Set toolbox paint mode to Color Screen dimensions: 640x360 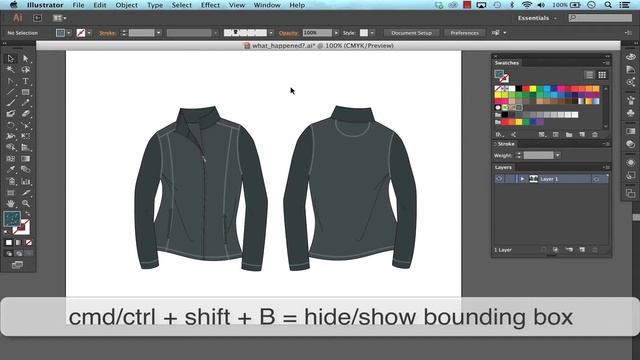(x=9, y=242)
